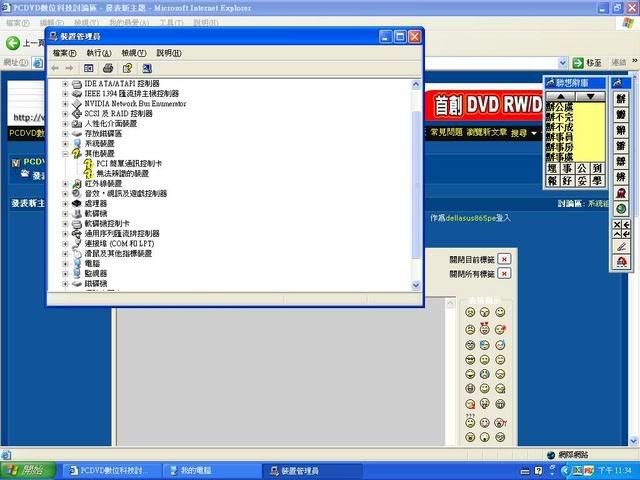
Task: Expand the 通用序列匯流排控制器 node
Action: point(65,233)
